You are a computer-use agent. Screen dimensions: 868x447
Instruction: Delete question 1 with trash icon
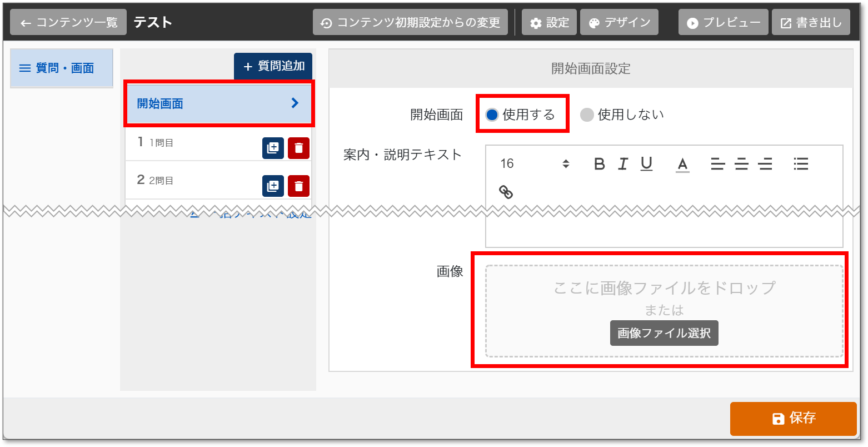[298, 148]
